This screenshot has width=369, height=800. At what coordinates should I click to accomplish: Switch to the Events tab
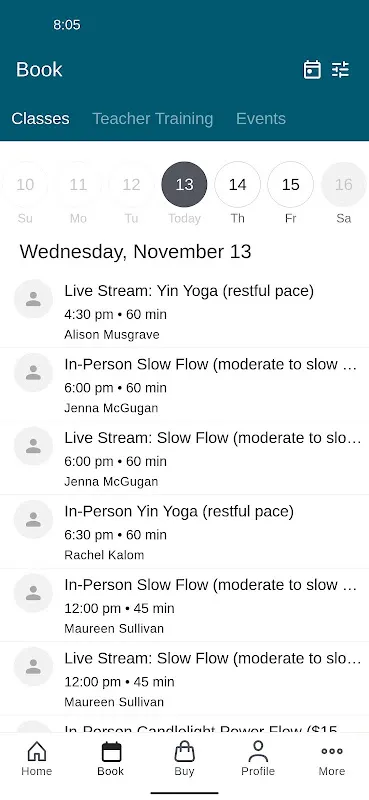[261, 118]
